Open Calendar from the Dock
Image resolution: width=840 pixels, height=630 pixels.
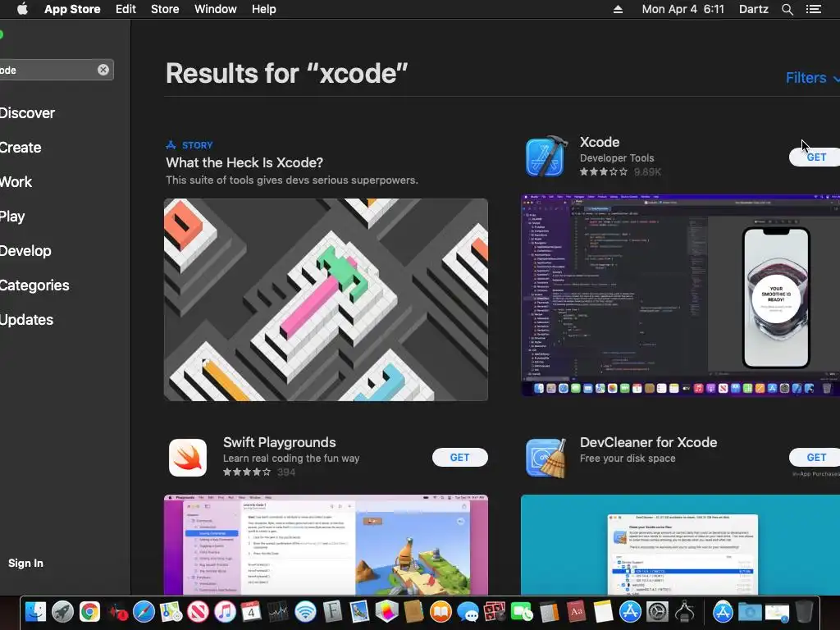point(251,611)
